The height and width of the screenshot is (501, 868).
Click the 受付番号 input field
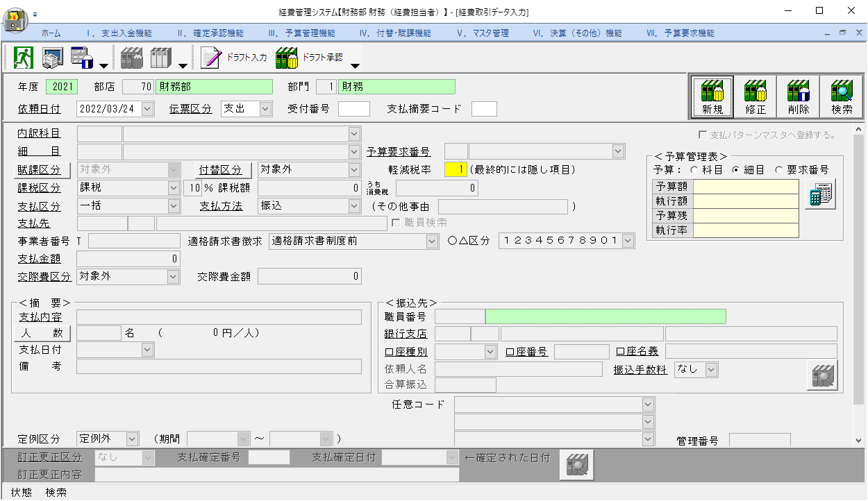click(x=354, y=109)
